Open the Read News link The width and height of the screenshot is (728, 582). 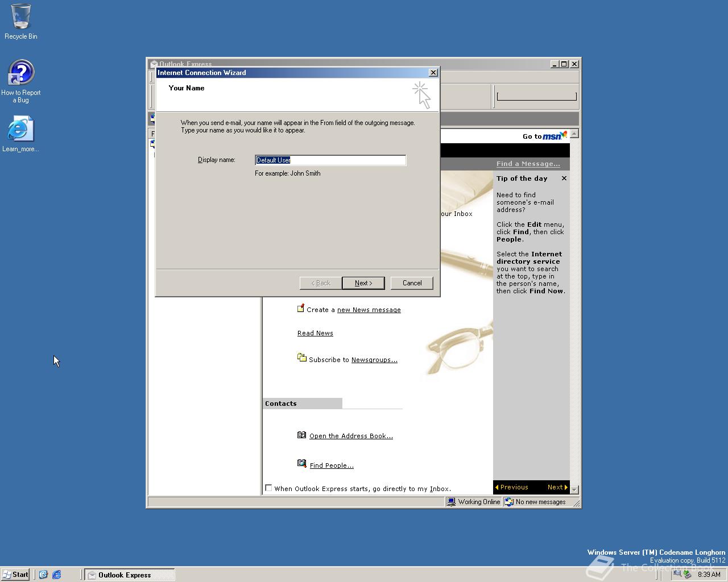pos(315,333)
